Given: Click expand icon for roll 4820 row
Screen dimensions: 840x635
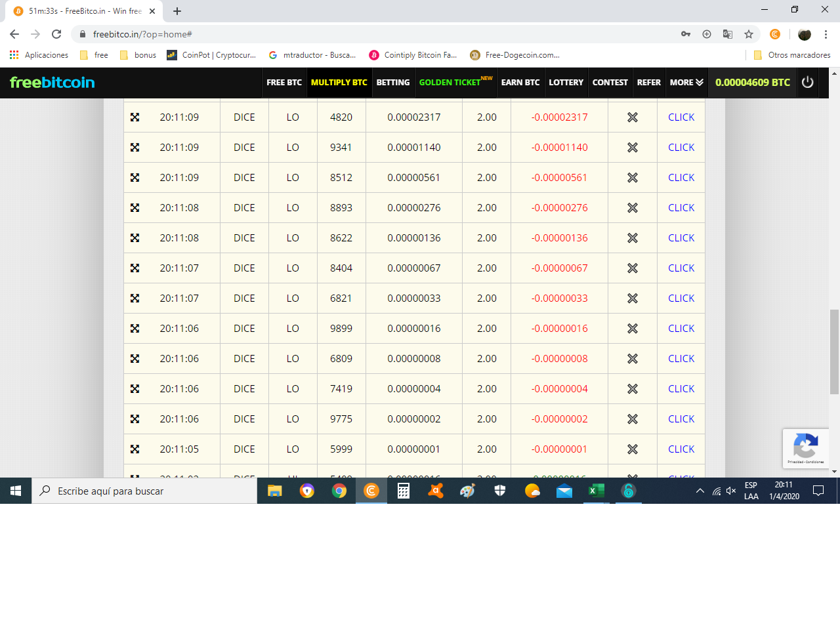Looking at the screenshot, I should [135, 117].
